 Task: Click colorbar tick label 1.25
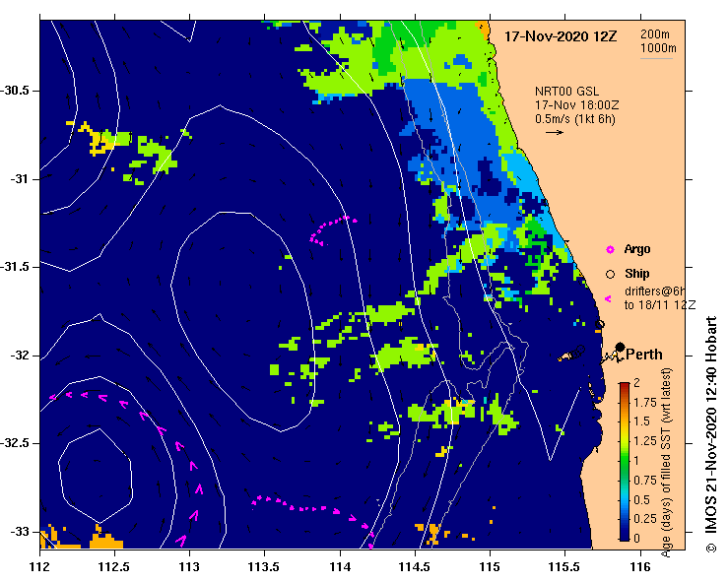[646, 441]
